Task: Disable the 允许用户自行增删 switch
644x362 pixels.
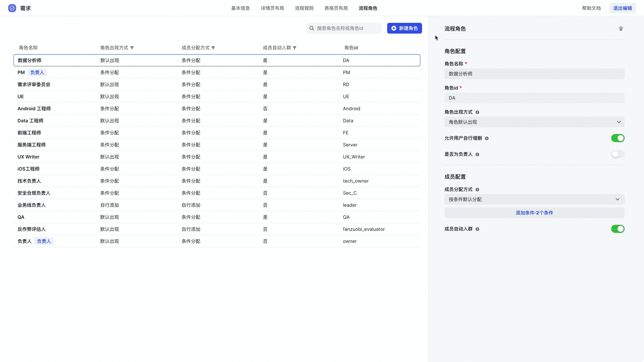Action: click(x=618, y=138)
